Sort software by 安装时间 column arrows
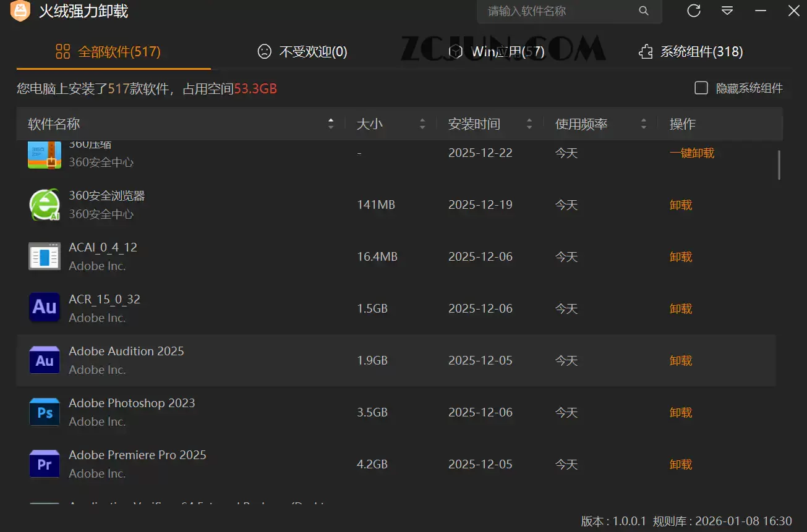The image size is (807, 532). [529, 124]
